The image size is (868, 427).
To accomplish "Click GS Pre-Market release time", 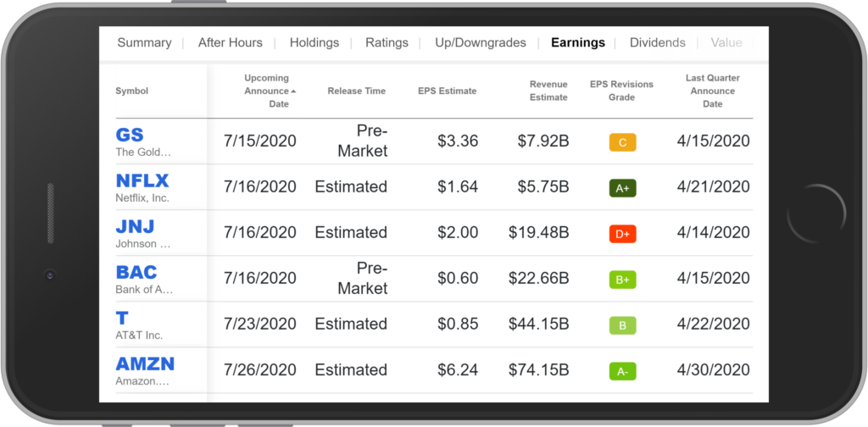I will click(x=363, y=141).
